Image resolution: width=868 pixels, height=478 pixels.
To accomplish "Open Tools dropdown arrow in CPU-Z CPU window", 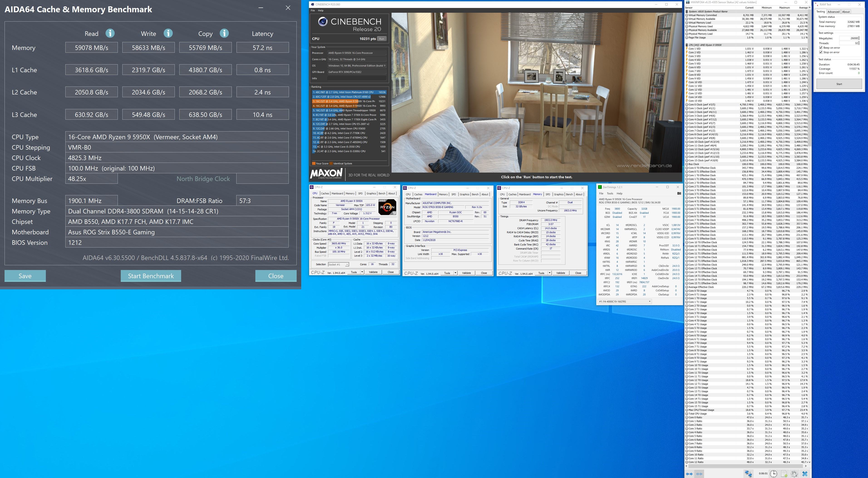I will pyautogui.click(x=362, y=272).
